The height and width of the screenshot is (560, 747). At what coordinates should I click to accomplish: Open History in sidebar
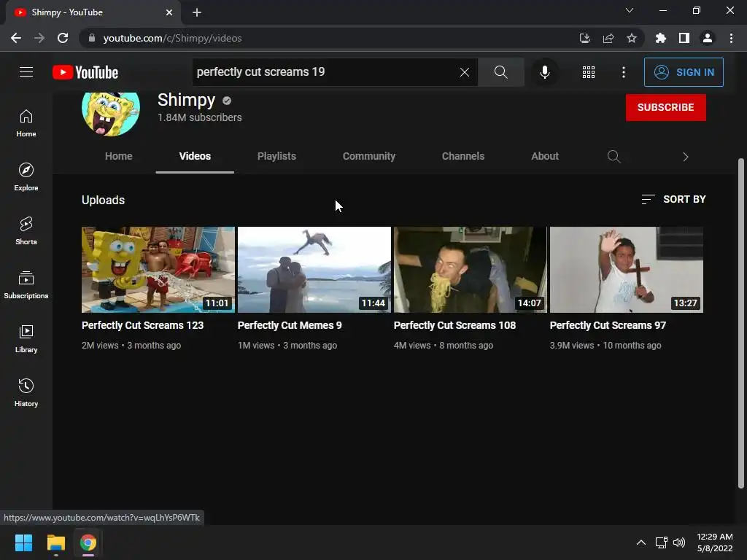[26, 392]
